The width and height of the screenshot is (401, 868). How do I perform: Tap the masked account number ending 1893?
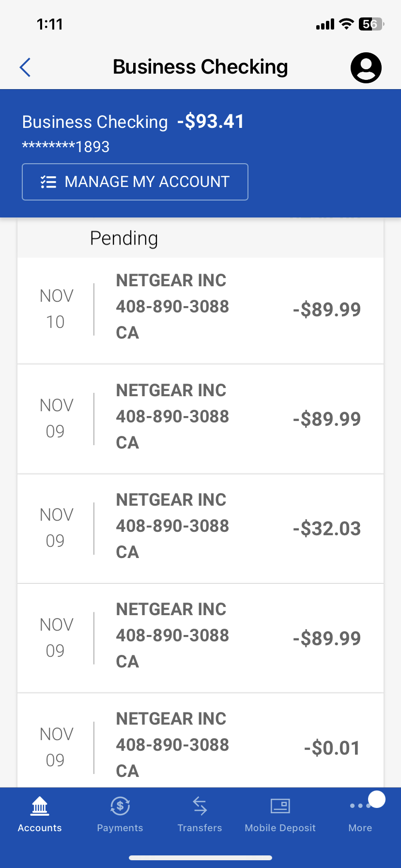tap(66, 146)
